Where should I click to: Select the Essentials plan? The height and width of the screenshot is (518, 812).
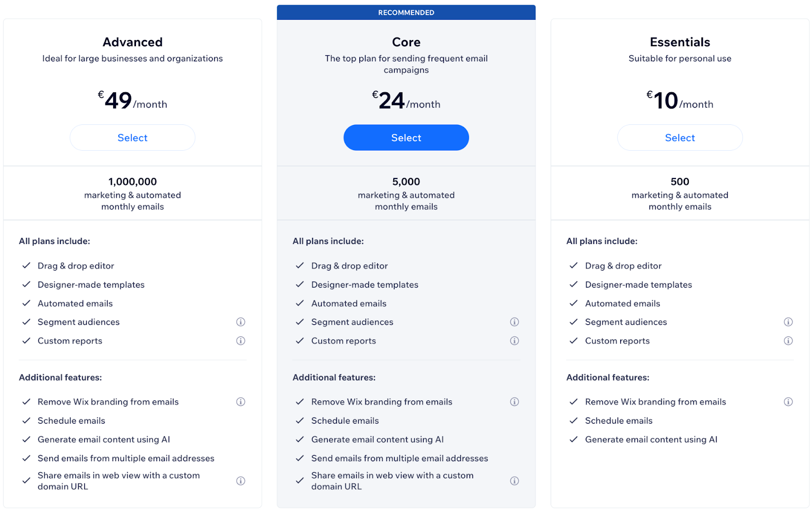click(680, 137)
